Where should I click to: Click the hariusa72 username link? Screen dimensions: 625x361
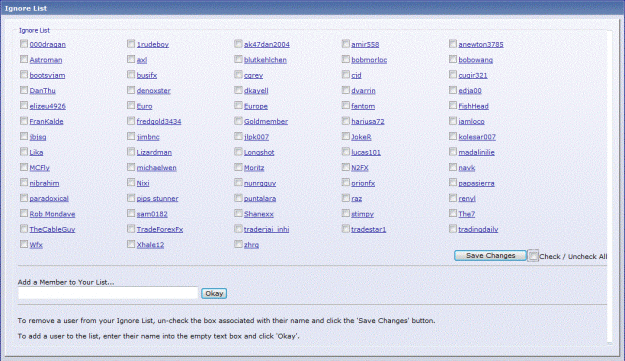click(368, 122)
